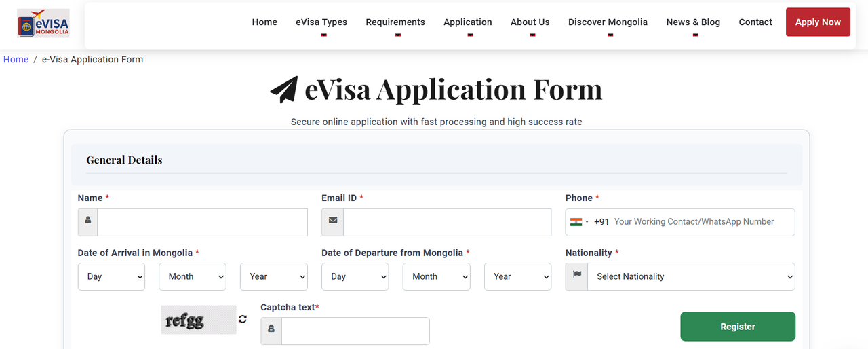Click the flag icon beside Nationality
The image size is (868, 349).
tap(577, 276)
